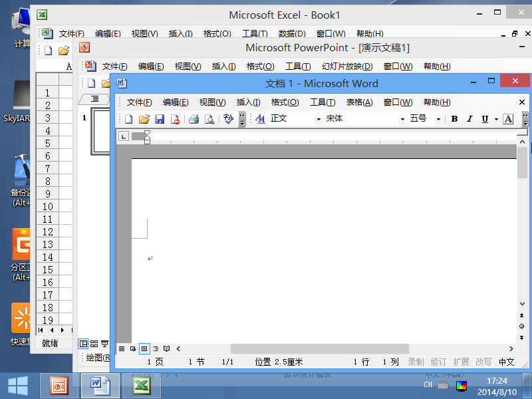Jump to previous page with double-up arrow
The height and width of the screenshot is (399, 532).
521,315
